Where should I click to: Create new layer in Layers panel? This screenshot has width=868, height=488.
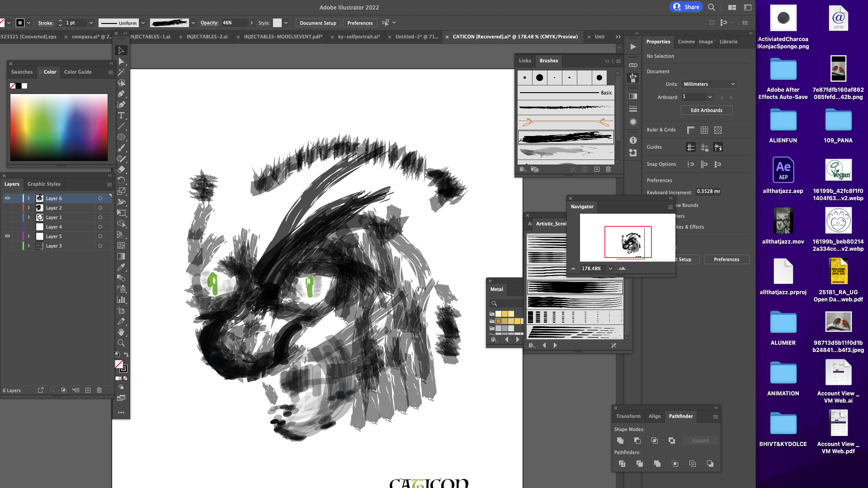88,390
